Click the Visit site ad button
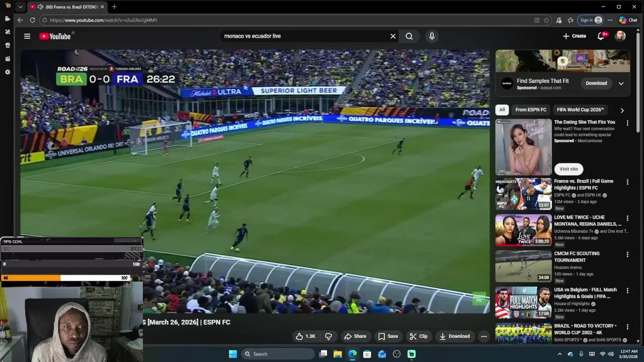This screenshot has width=644, height=362. point(569,169)
